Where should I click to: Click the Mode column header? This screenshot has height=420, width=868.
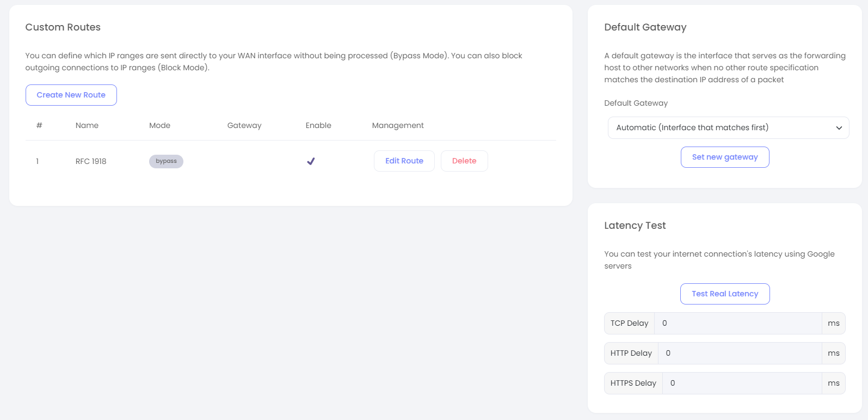coord(159,125)
